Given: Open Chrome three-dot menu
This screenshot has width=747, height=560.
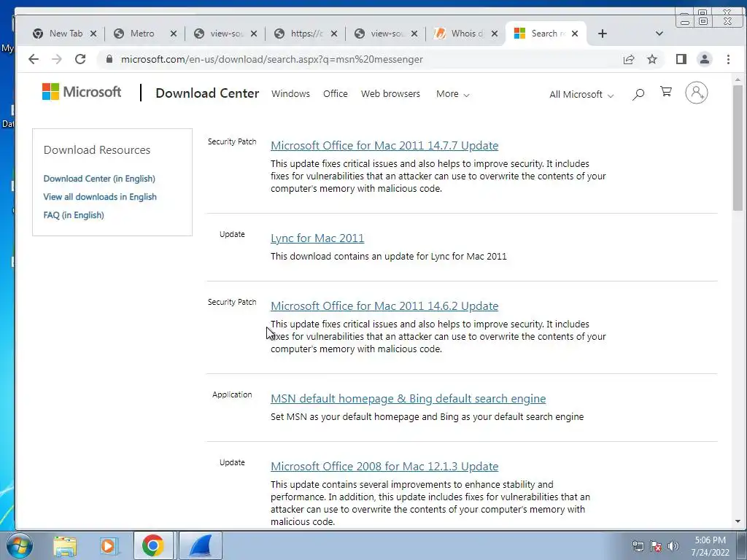Looking at the screenshot, I should pos(728,59).
